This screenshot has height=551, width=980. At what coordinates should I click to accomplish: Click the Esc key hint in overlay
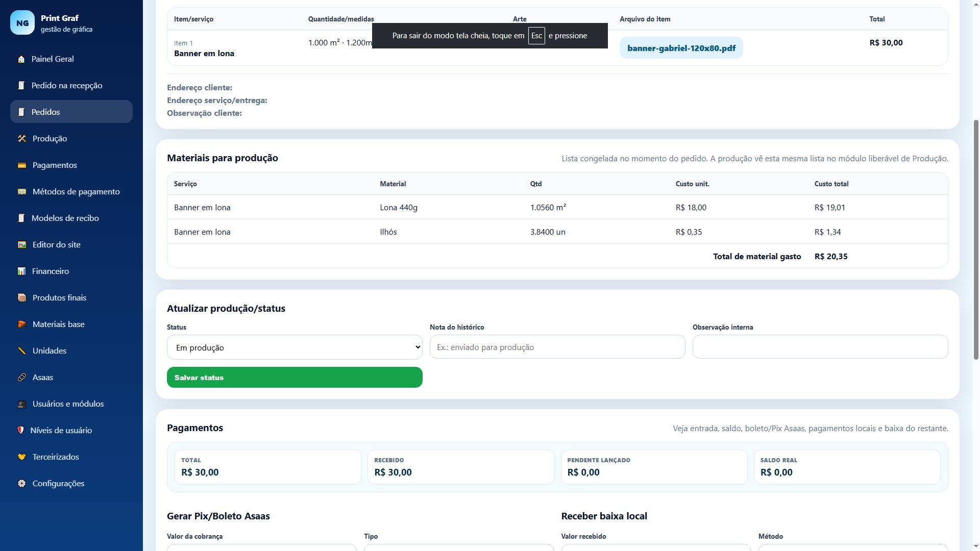point(536,36)
